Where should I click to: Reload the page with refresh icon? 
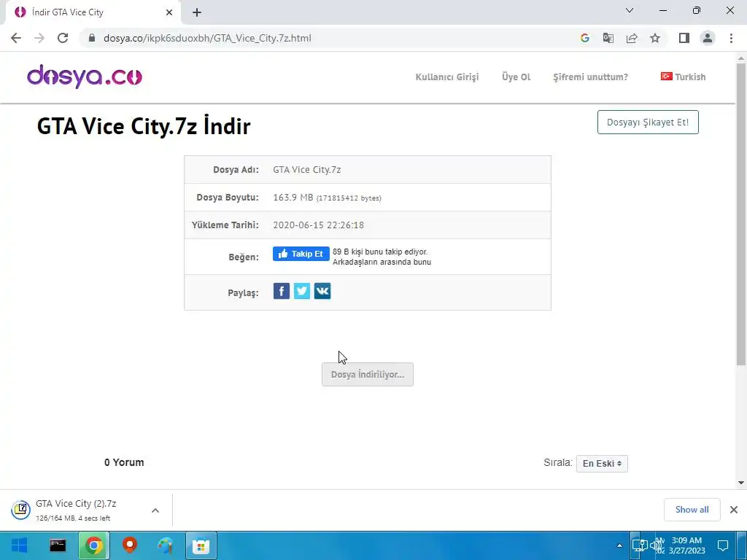(x=63, y=38)
